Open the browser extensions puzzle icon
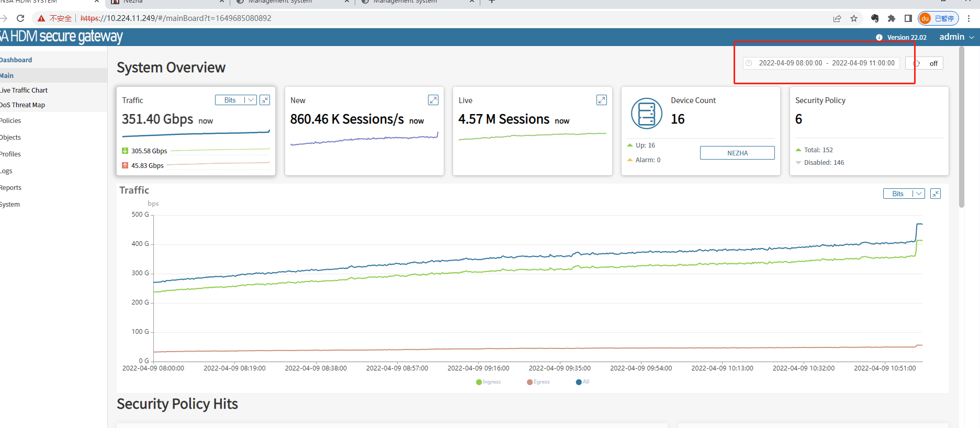980x428 pixels. click(x=892, y=18)
